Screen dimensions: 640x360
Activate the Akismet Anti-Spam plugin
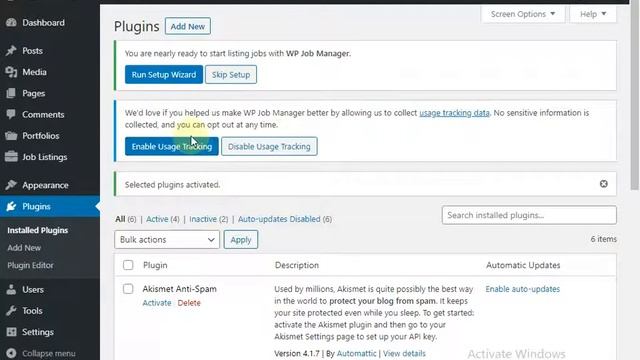(157, 303)
